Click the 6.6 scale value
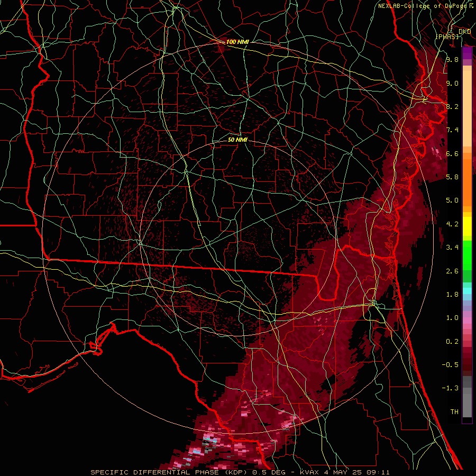 (x=452, y=153)
